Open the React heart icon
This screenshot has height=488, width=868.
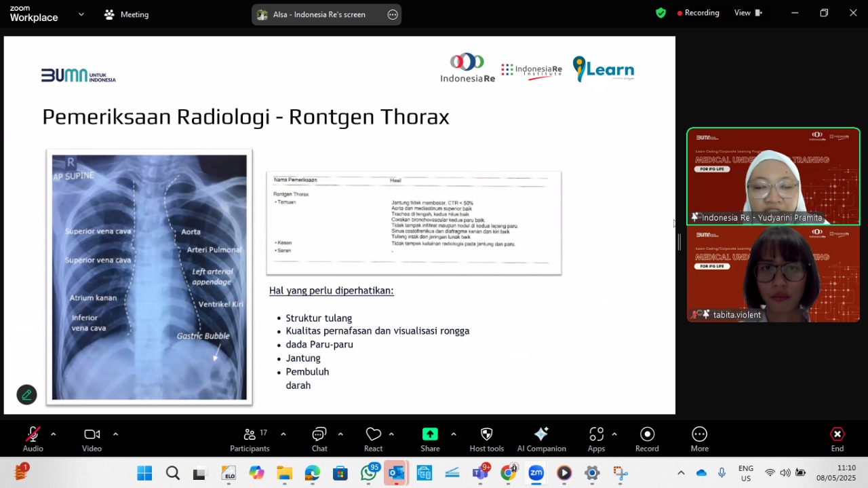(373, 434)
